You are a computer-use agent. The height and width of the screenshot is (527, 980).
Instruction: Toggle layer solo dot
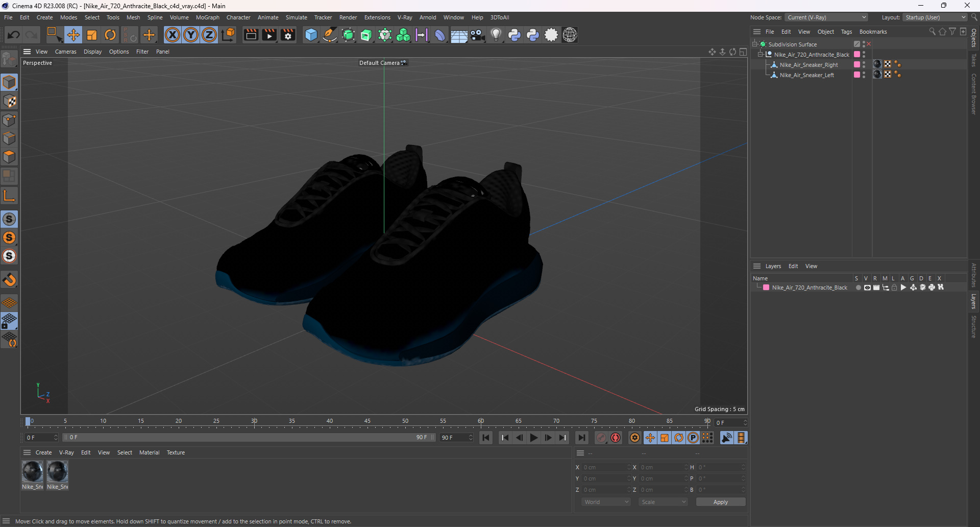click(x=858, y=288)
